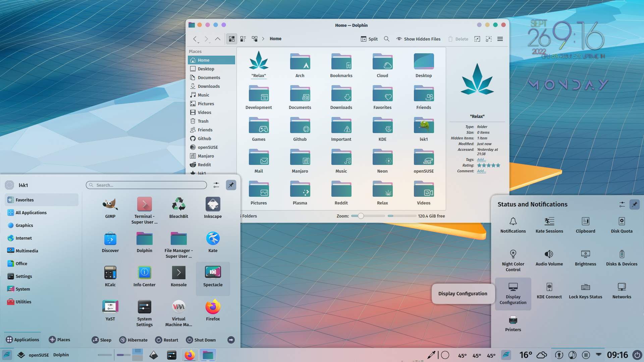The image size is (644, 362).
Task: Open launcher configure sliders button
Action: [x=216, y=185]
